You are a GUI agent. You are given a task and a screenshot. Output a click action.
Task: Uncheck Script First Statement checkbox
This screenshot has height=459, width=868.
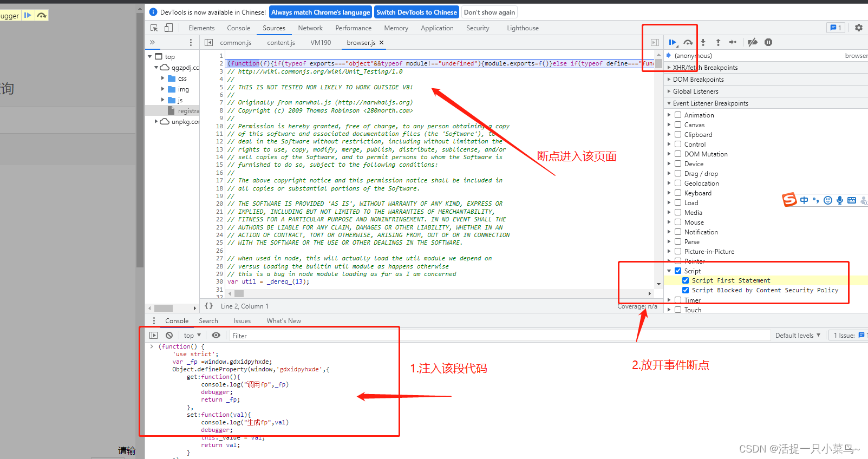coord(686,280)
